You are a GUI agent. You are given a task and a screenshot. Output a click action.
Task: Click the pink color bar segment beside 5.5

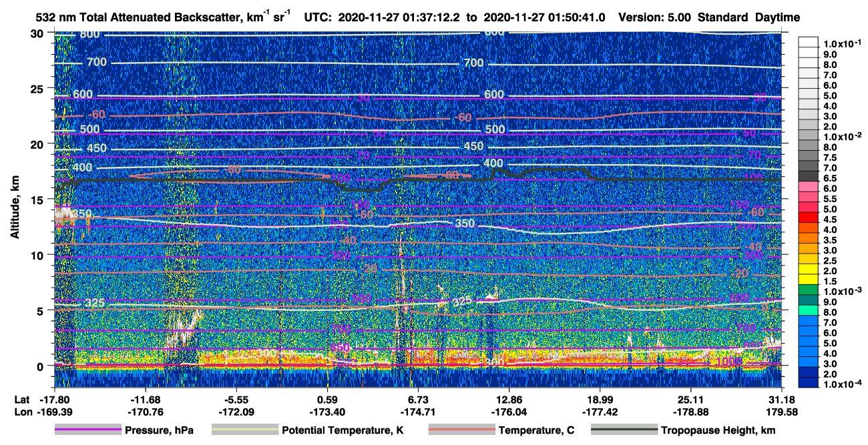(x=809, y=195)
